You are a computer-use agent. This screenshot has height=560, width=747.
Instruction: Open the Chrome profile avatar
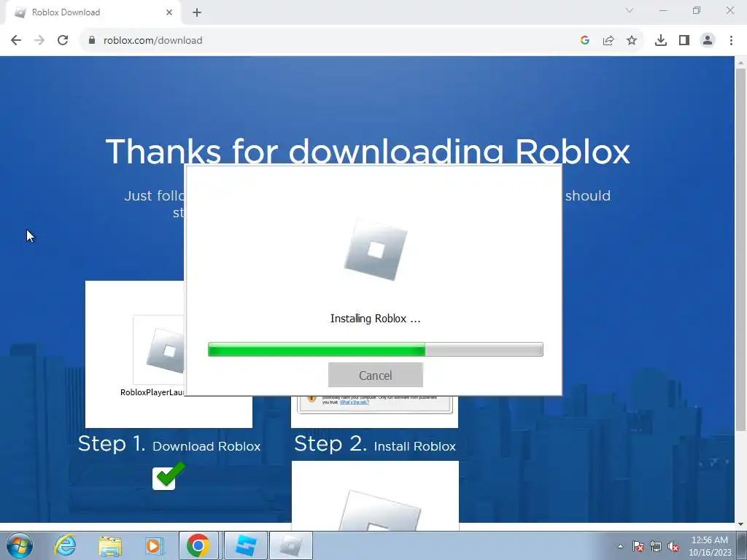pyautogui.click(x=708, y=41)
